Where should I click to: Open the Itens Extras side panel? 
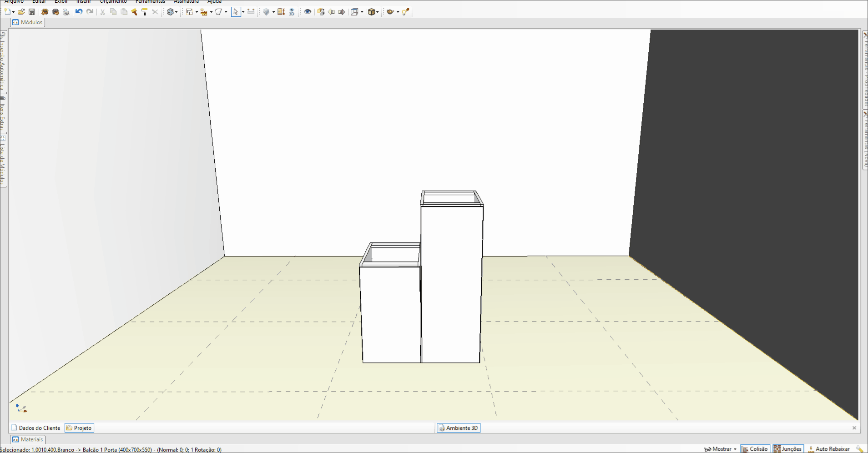click(x=3, y=113)
